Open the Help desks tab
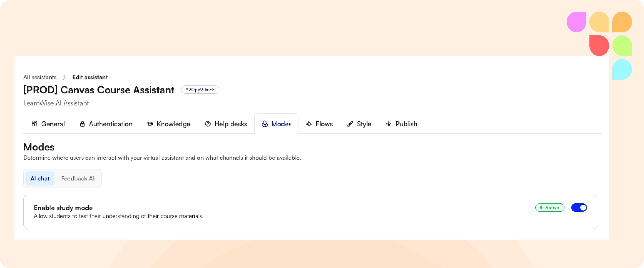Image resolution: width=644 pixels, height=268 pixels. click(230, 124)
